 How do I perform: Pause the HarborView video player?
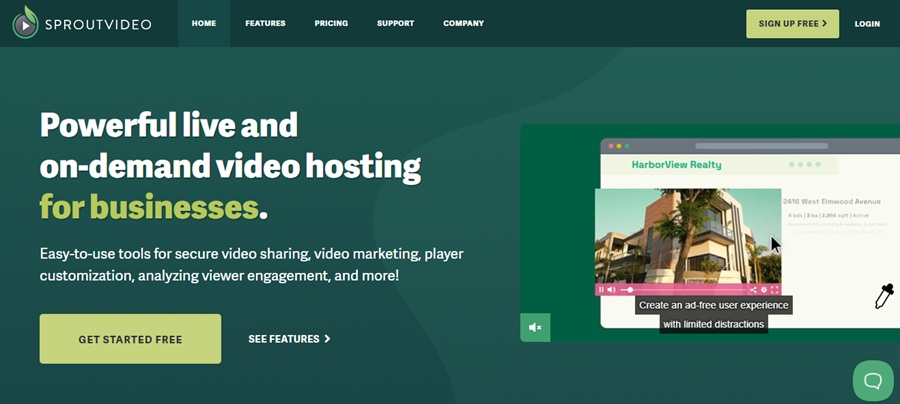601,290
